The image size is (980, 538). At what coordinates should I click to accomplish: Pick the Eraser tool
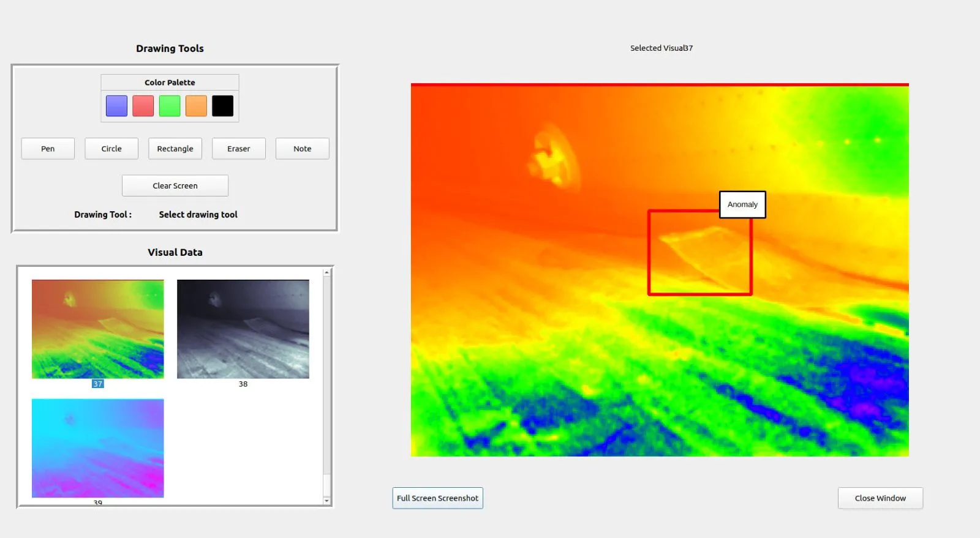(239, 149)
